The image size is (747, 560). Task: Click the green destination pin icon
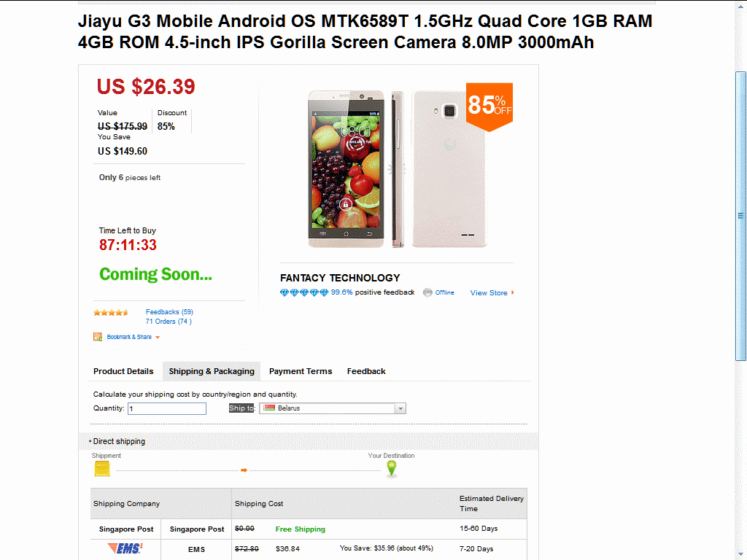click(x=392, y=469)
